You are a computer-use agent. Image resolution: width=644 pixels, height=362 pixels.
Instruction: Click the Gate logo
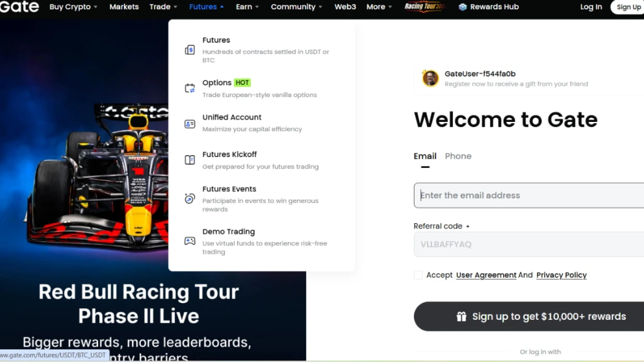pyautogui.click(x=19, y=6)
